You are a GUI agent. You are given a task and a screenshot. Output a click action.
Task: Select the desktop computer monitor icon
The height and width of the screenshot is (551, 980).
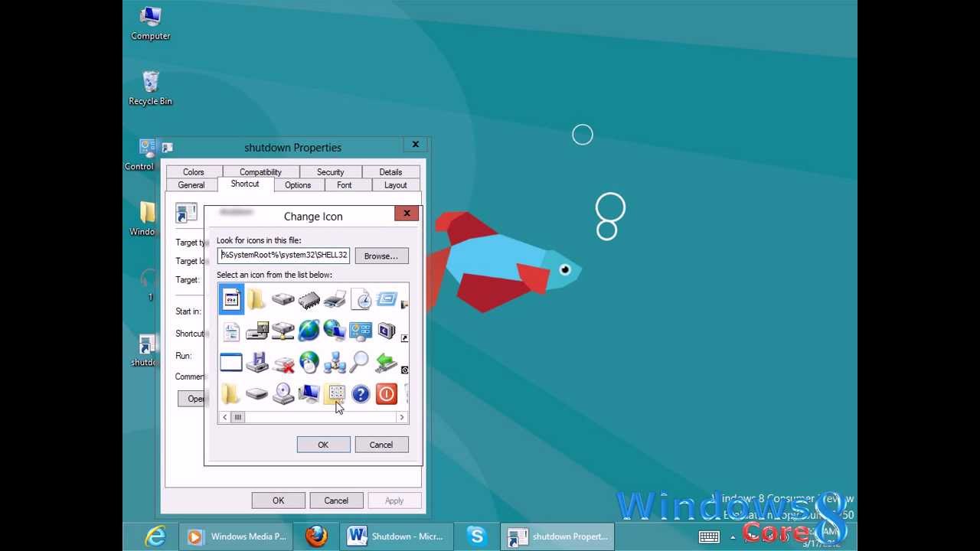tap(309, 393)
